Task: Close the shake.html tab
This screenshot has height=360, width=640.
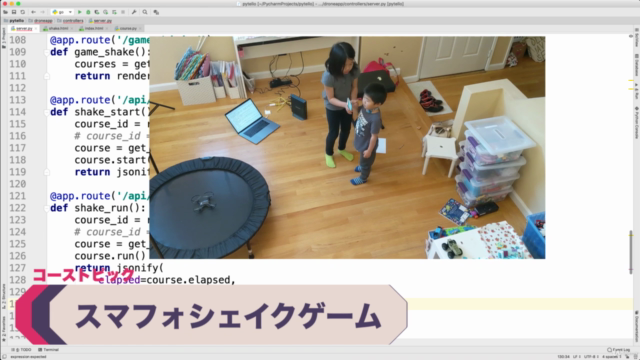Action: click(71, 29)
